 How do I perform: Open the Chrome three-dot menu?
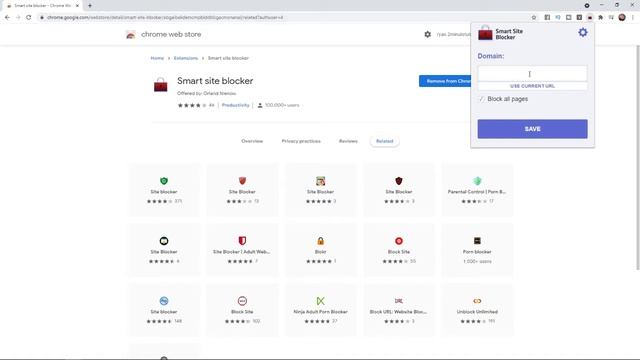pyautogui.click(x=633, y=18)
